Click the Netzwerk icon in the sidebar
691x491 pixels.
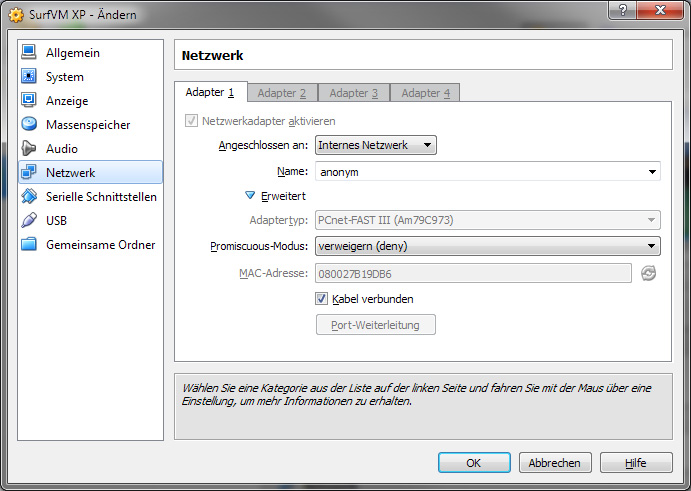[x=29, y=172]
